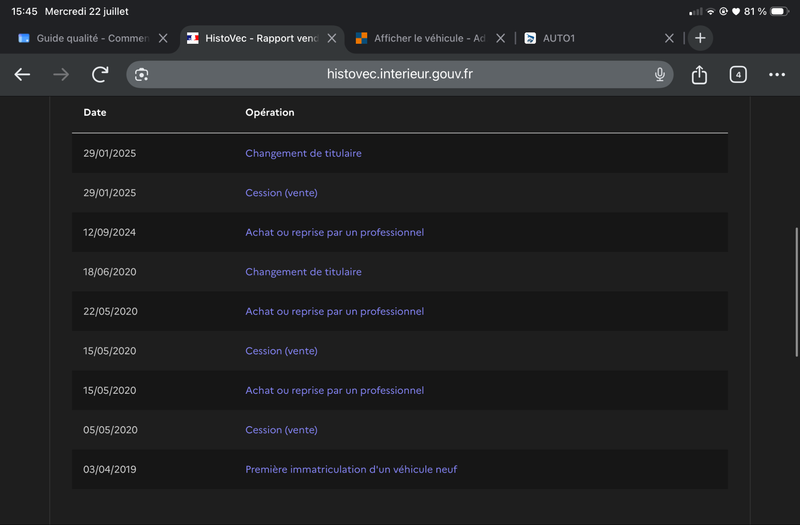800x525 pixels.
Task: Click the forward navigation arrow
Action: [x=61, y=74]
